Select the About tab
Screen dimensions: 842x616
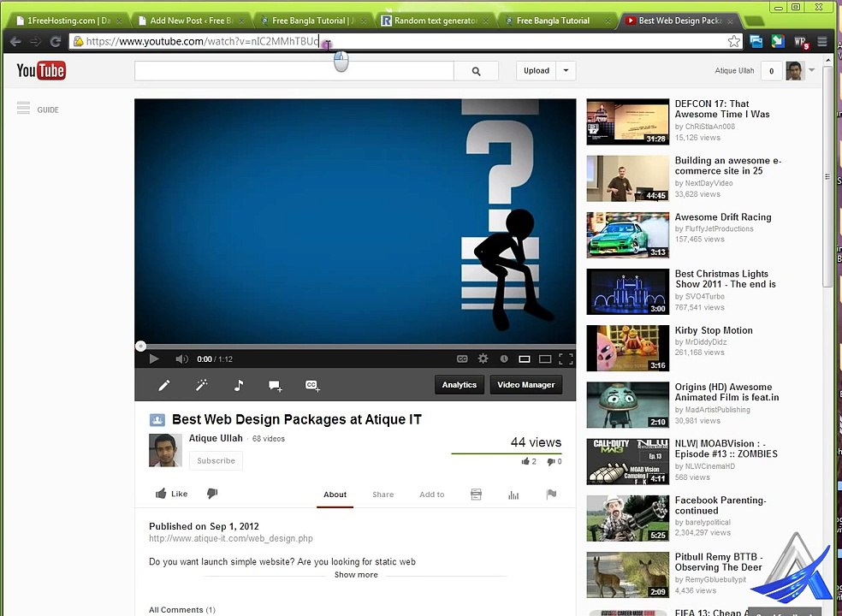pos(335,495)
